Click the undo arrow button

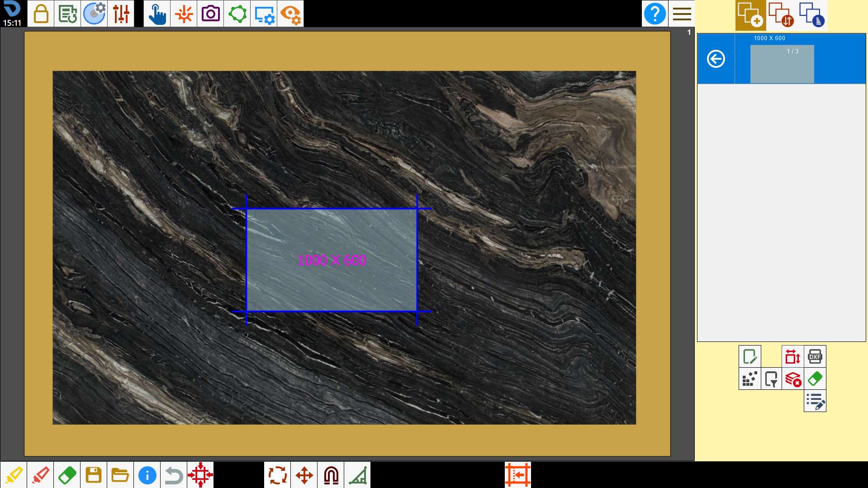pyautogui.click(x=174, y=475)
